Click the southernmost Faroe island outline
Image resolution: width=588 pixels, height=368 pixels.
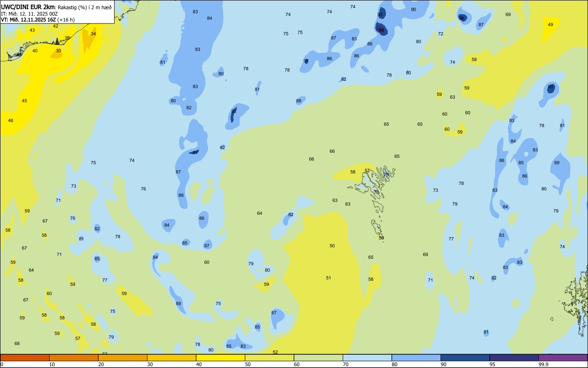point(378,229)
